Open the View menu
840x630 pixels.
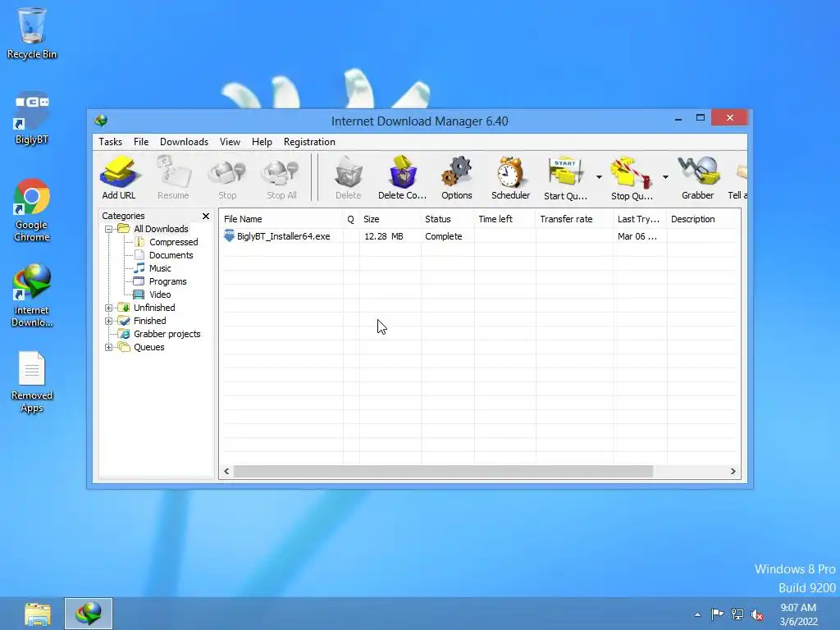tap(230, 142)
